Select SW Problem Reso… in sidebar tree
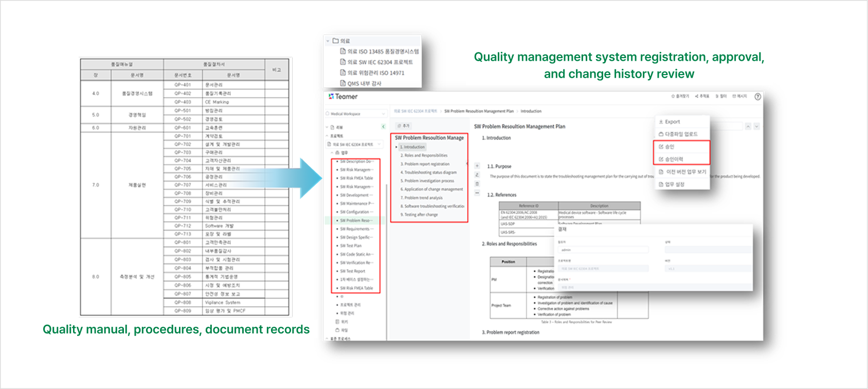This screenshot has width=868, height=389. click(356, 221)
